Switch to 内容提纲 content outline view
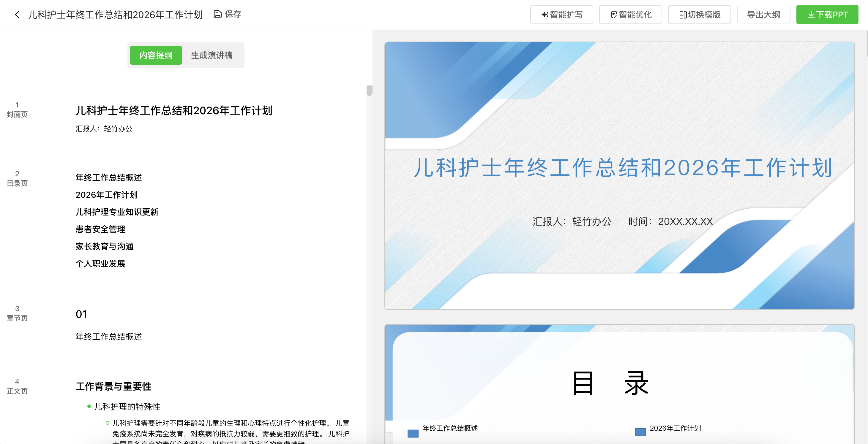The width and height of the screenshot is (868, 444). click(x=155, y=55)
